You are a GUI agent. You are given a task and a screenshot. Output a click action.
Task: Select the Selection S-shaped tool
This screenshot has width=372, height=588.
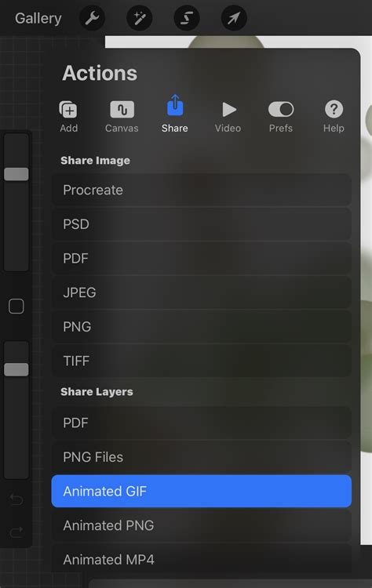coord(187,17)
